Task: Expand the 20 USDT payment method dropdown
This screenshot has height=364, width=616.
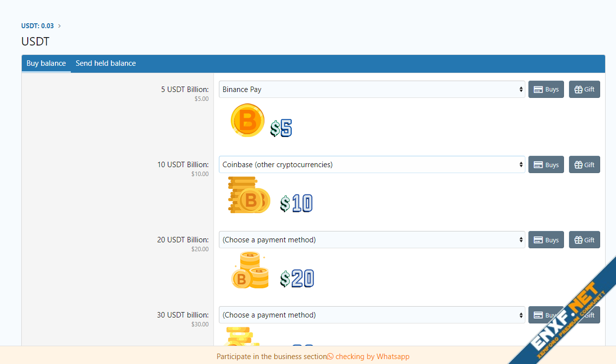Action: [x=371, y=240]
